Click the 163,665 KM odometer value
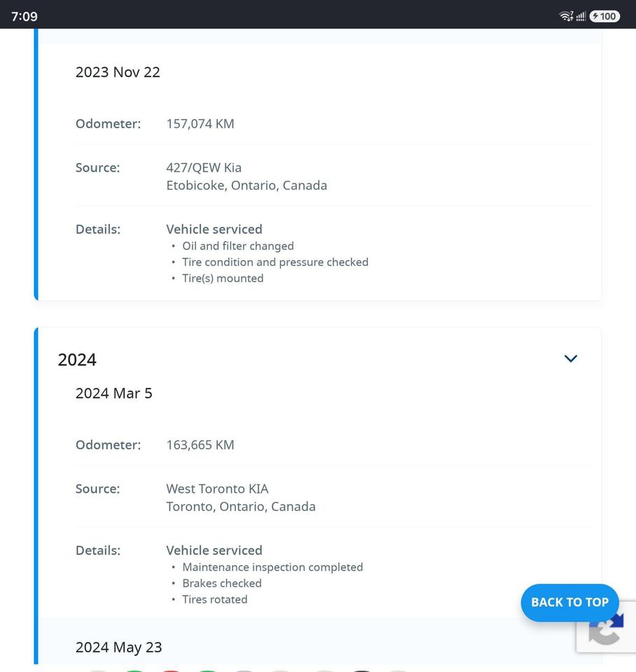The height and width of the screenshot is (672, 636). coord(200,445)
